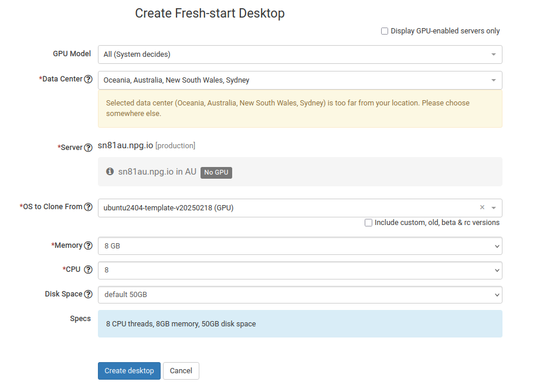
Task: Expand the Data Center dropdown
Action: [x=300, y=80]
